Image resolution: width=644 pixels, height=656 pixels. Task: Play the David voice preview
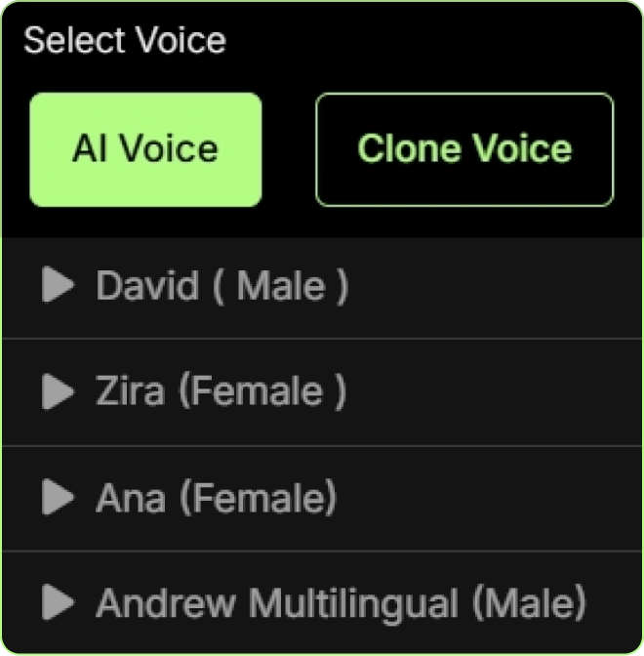click(x=59, y=285)
